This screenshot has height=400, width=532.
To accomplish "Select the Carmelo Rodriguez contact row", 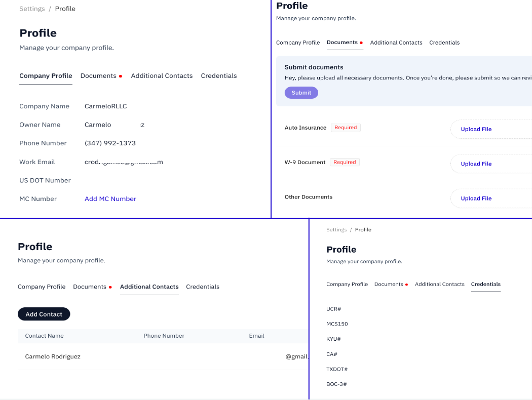I will click(53, 356).
